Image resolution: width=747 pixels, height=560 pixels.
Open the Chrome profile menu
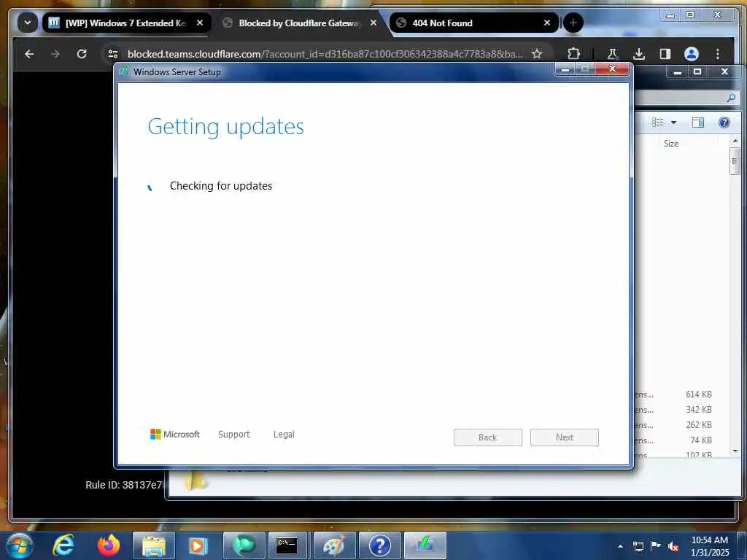(x=692, y=54)
